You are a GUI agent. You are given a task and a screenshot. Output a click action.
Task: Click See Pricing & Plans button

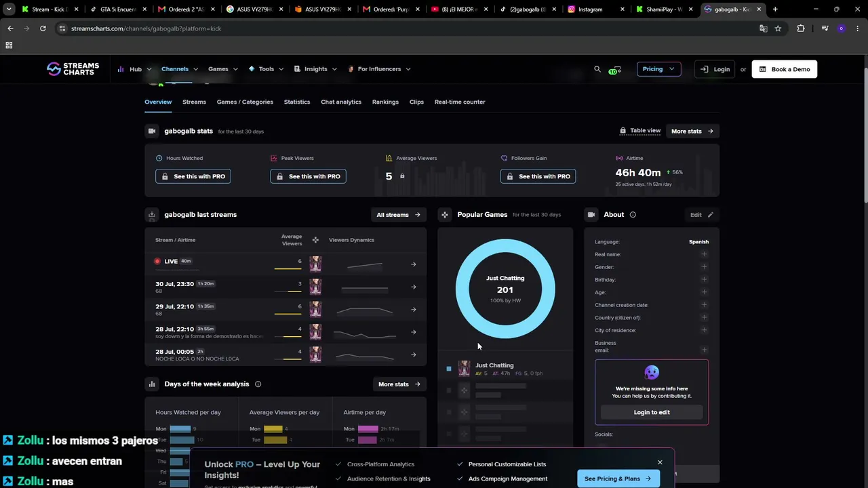click(x=618, y=479)
